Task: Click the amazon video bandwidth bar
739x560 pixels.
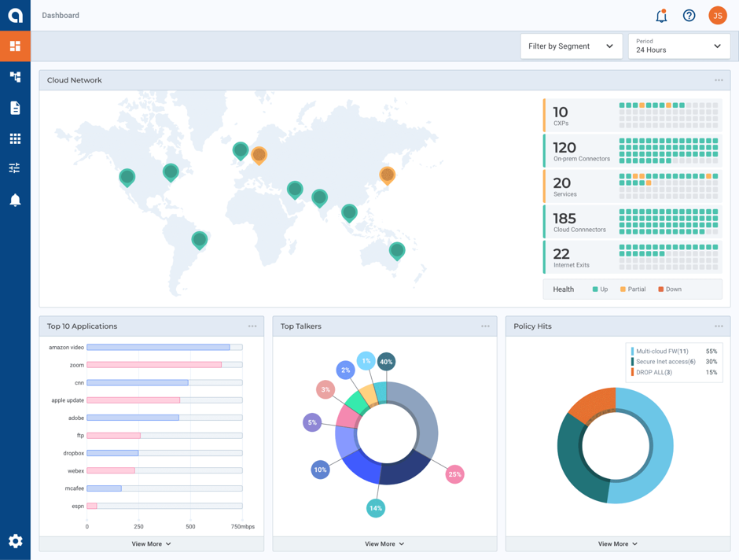Action: tap(158, 347)
